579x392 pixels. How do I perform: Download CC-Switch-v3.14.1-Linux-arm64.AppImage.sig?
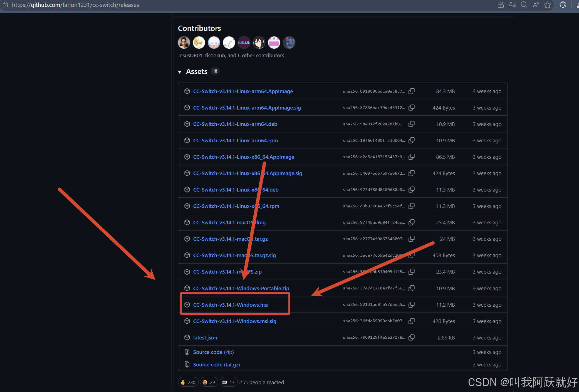[x=247, y=108]
